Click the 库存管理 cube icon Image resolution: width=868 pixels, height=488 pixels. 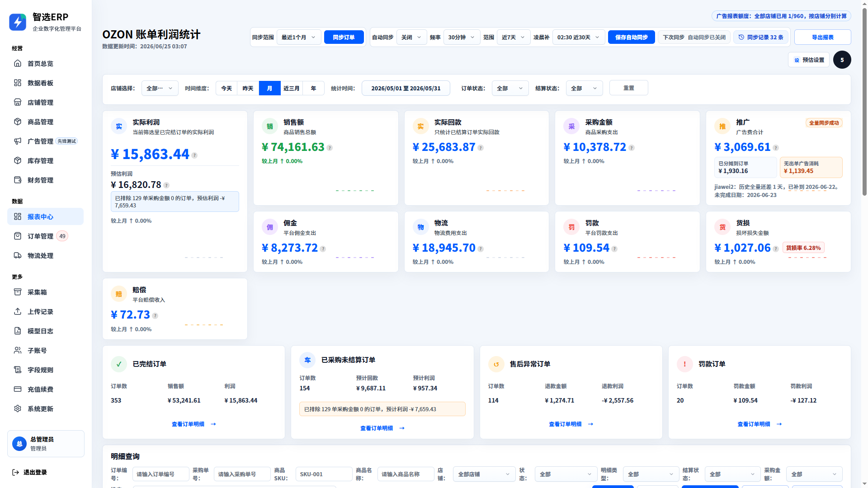pyautogui.click(x=18, y=160)
